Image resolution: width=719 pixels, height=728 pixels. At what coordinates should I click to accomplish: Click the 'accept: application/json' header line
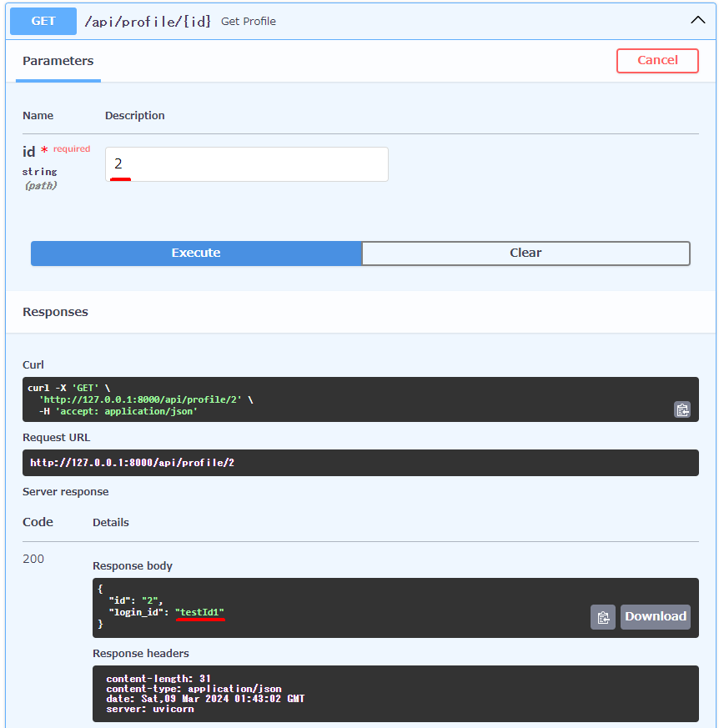118,411
